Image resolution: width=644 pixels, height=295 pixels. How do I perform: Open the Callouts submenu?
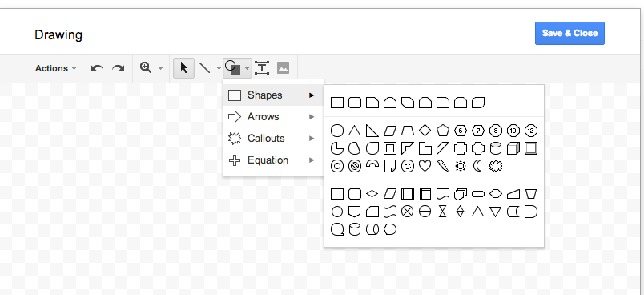click(273, 139)
